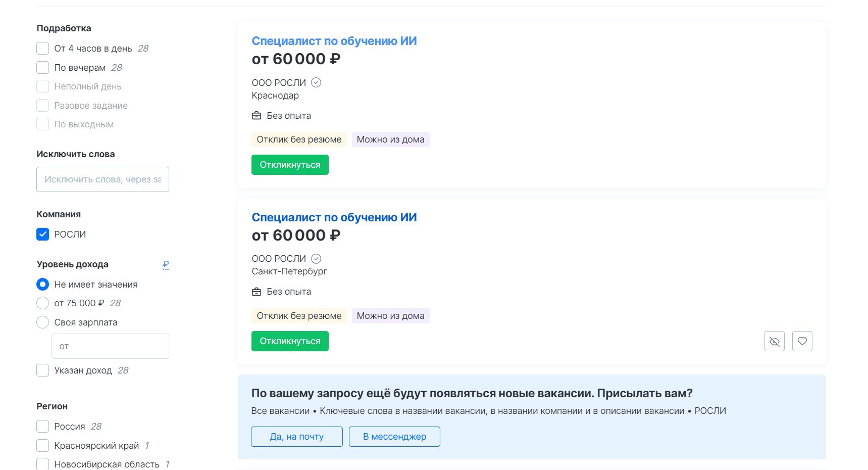Click the 'Уровень дохода' filter heading
This screenshot has width=868, height=470.
point(72,264)
